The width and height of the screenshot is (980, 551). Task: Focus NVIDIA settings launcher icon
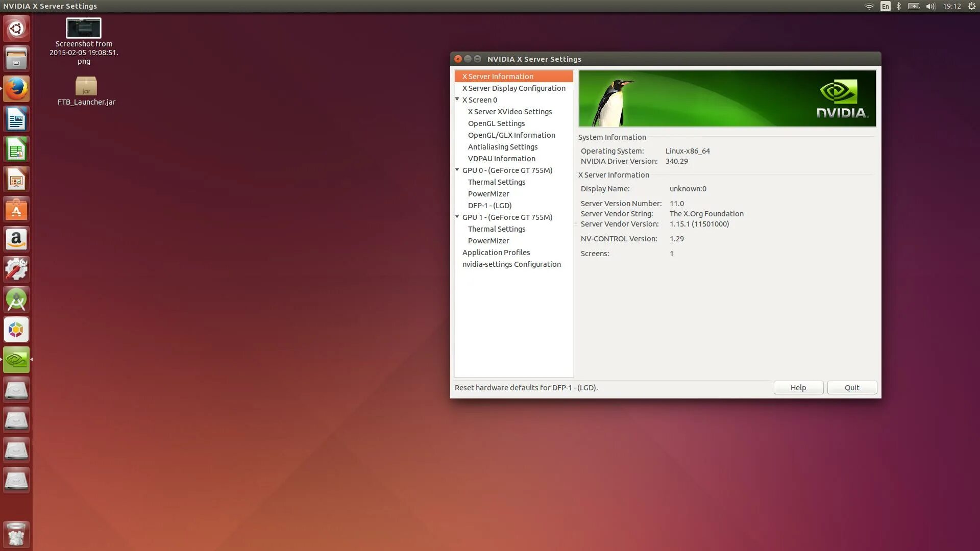(x=16, y=360)
